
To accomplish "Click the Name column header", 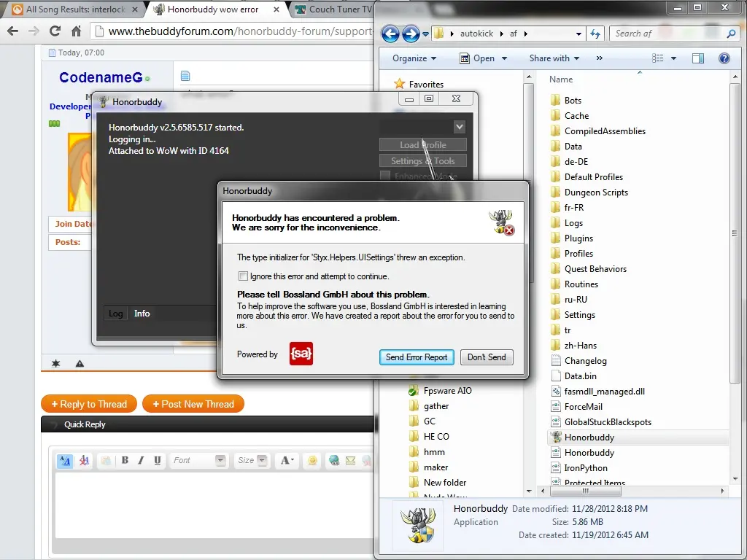I will coord(561,79).
